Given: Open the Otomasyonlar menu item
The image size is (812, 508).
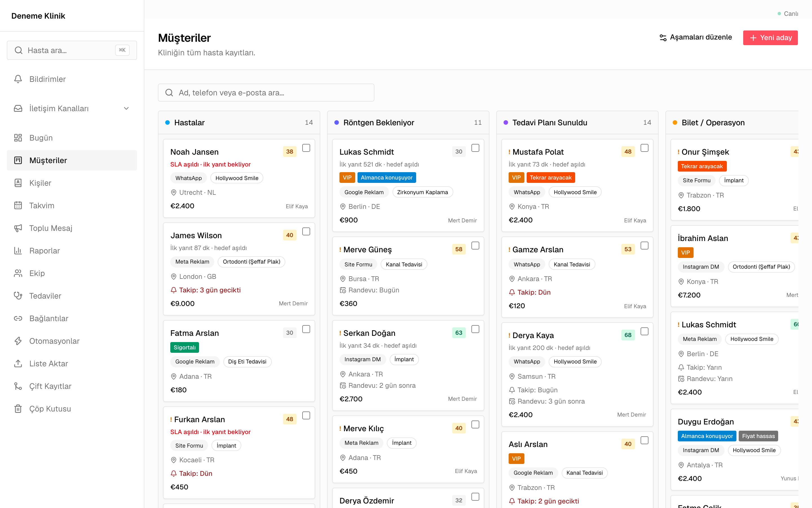Looking at the screenshot, I should [72, 341].
